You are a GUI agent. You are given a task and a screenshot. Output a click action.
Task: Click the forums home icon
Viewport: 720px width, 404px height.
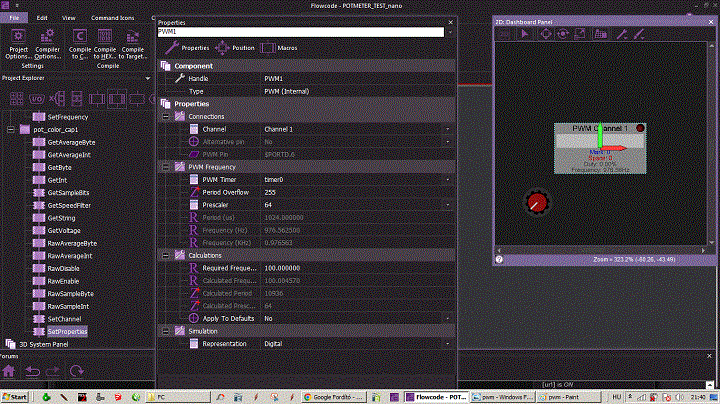[10, 371]
